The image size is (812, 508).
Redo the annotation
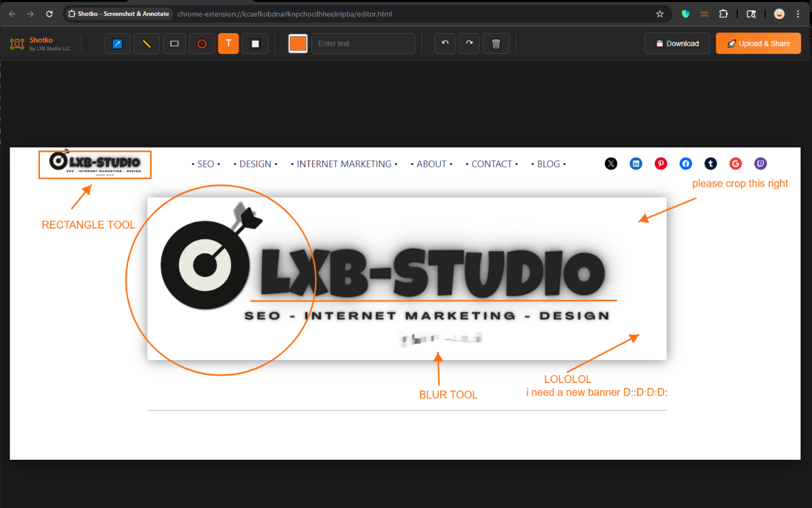tap(469, 44)
